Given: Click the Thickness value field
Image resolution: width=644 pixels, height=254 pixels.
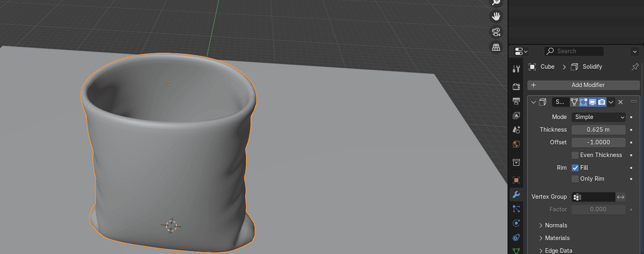Looking at the screenshot, I should [598, 130].
